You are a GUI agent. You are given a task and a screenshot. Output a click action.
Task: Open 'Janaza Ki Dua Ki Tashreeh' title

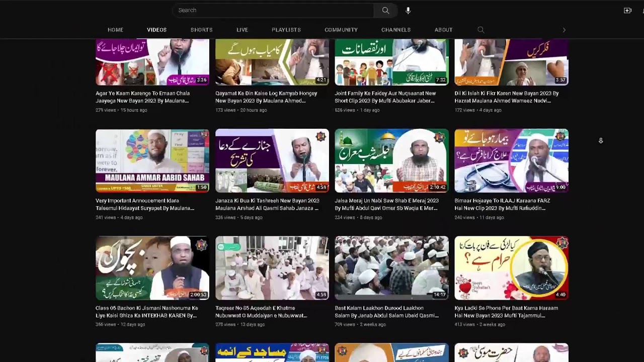pos(267,204)
